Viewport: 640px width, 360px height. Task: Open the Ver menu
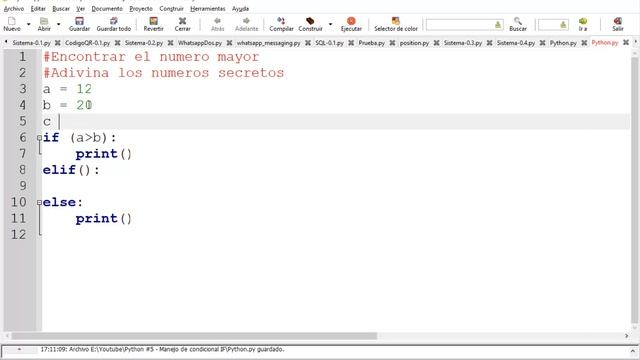(x=80, y=9)
